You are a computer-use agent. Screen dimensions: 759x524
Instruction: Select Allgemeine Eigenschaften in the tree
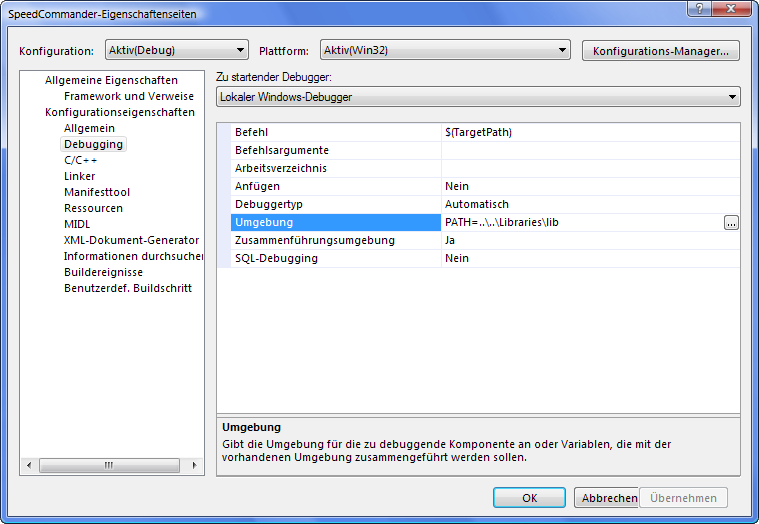click(x=111, y=80)
